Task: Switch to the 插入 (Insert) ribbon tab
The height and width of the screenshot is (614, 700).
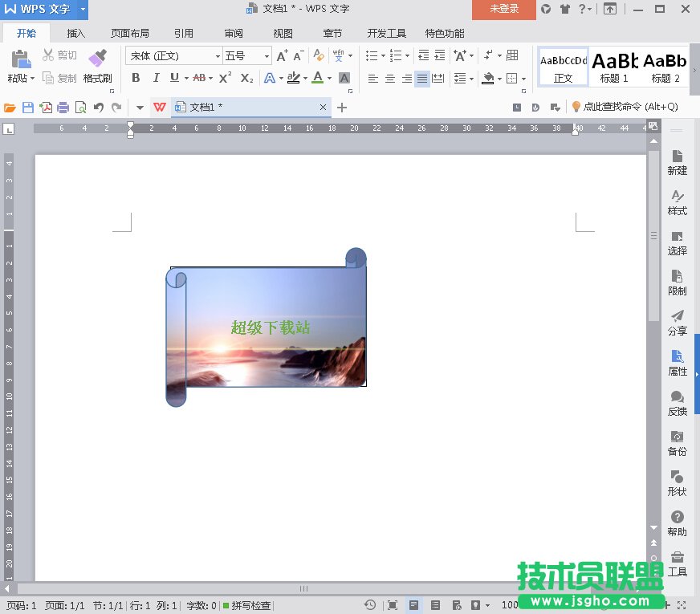Action: 76,34
